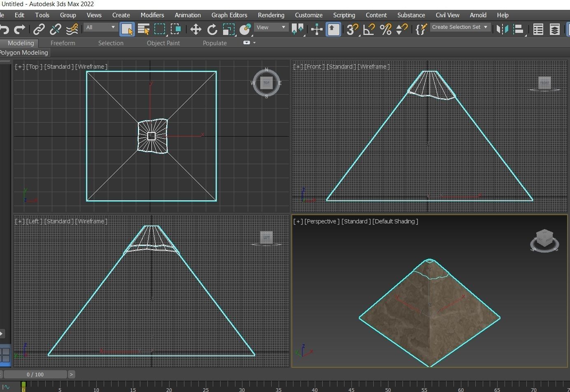Open the Rendering menu

(271, 15)
